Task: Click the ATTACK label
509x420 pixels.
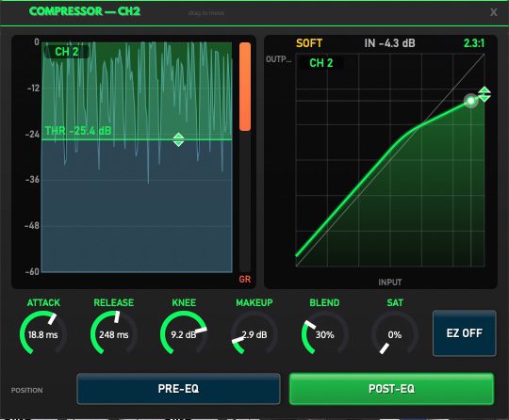Action: pos(43,302)
